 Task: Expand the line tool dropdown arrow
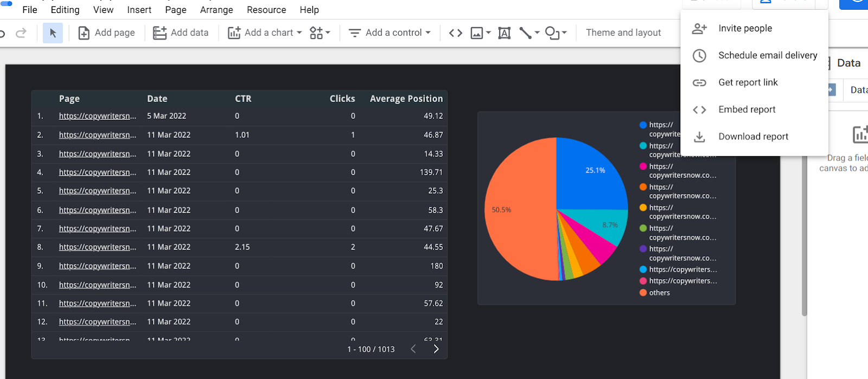tap(537, 33)
